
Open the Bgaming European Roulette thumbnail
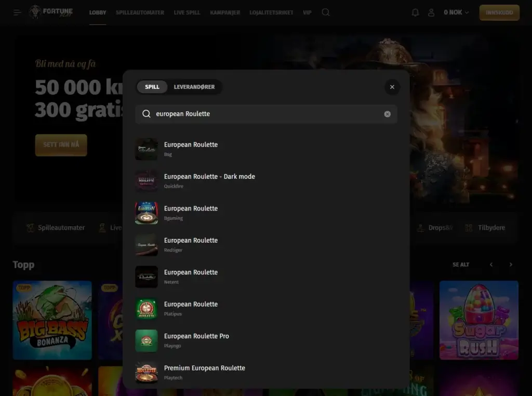point(146,213)
